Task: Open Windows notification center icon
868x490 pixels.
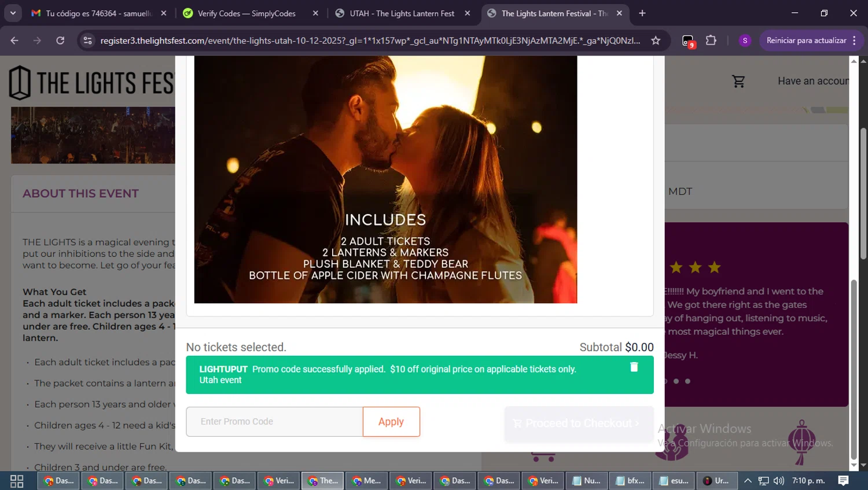Action: [844, 481]
